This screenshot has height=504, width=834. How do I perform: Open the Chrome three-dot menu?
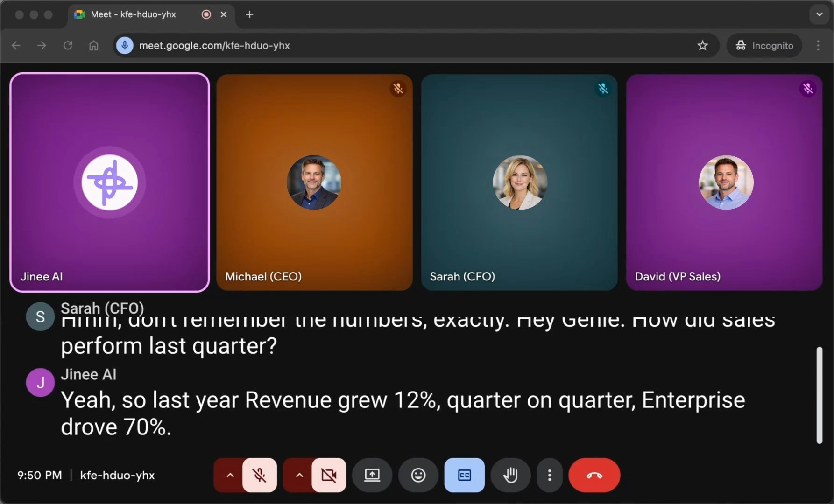pyautogui.click(x=818, y=45)
